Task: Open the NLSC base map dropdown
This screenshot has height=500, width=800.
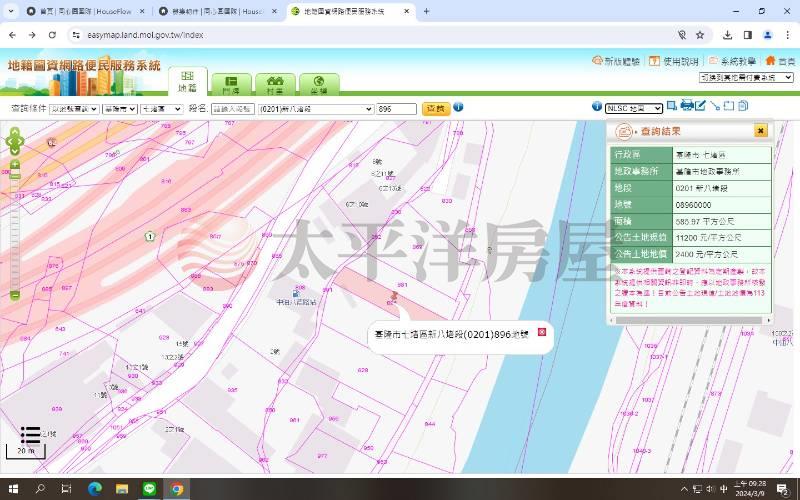Action: pyautogui.click(x=634, y=108)
